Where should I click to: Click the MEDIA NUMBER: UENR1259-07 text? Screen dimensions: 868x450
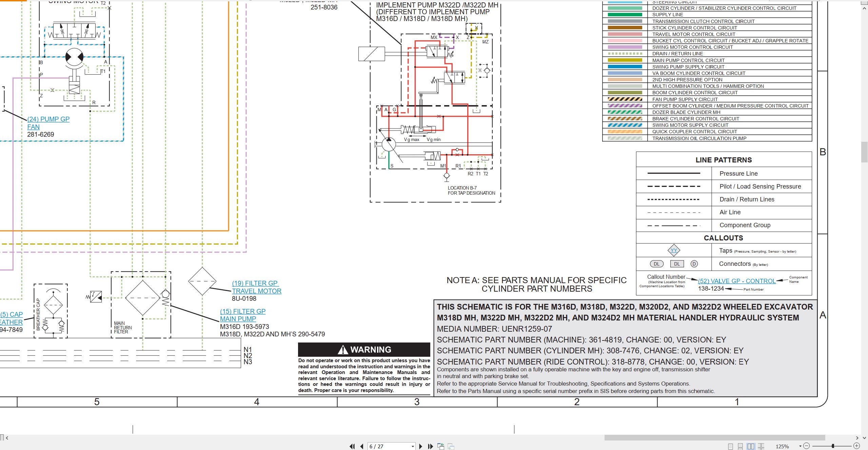click(494, 329)
